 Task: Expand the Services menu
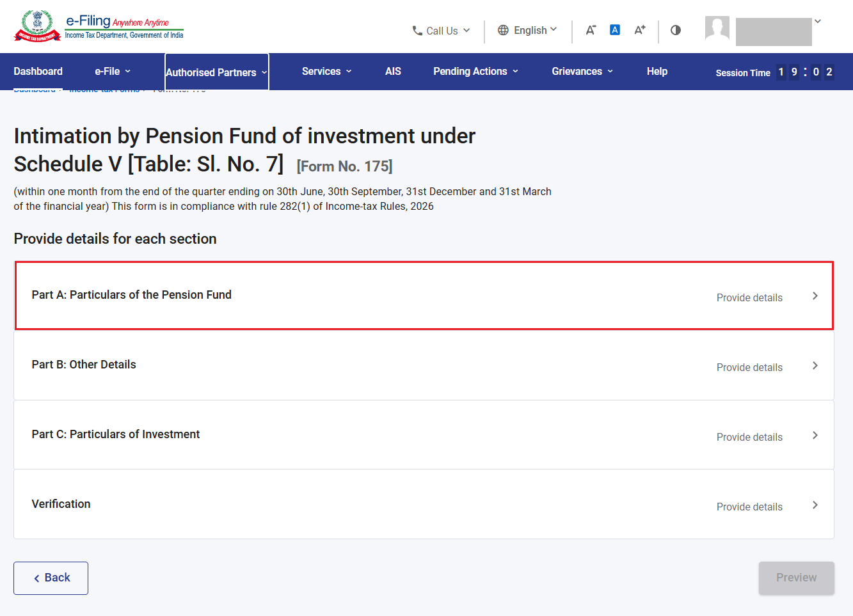click(327, 71)
